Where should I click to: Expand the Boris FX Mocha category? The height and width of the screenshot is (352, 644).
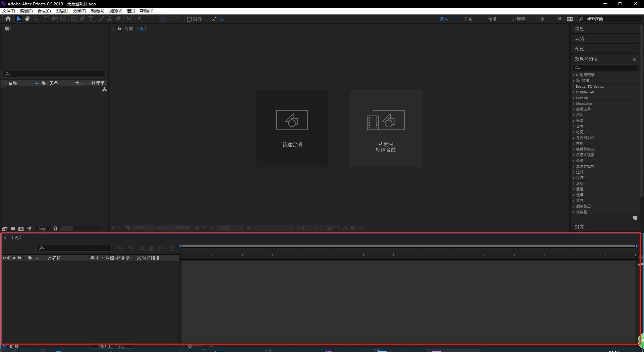coord(573,86)
